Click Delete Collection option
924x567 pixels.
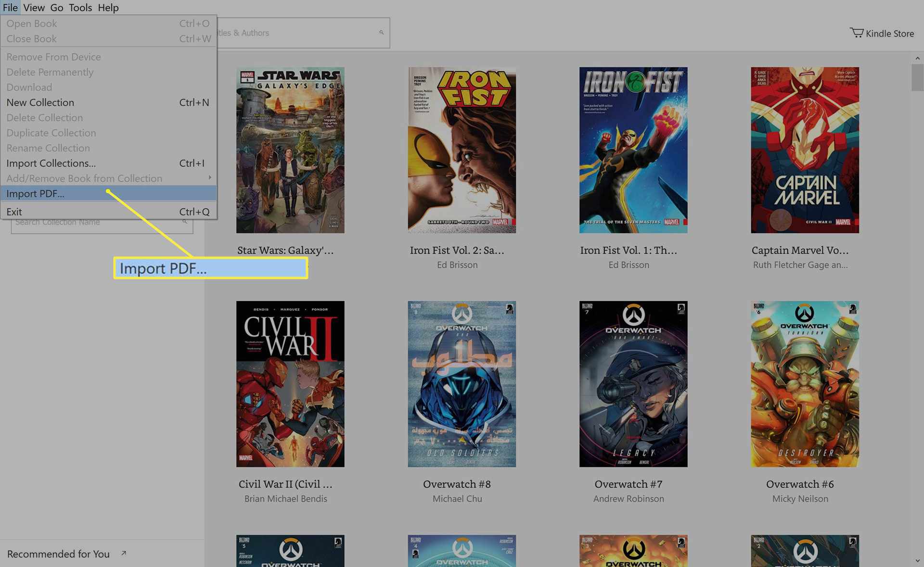point(44,117)
